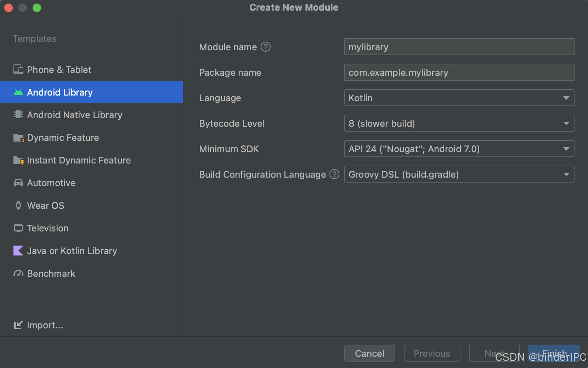Click the Next button
This screenshot has width=588, height=368.
(494, 353)
